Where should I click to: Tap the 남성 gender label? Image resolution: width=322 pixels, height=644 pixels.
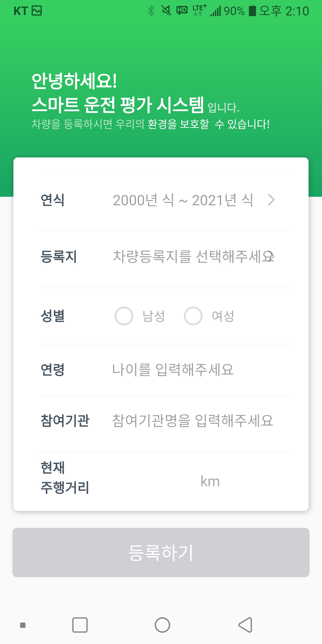[x=153, y=316]
